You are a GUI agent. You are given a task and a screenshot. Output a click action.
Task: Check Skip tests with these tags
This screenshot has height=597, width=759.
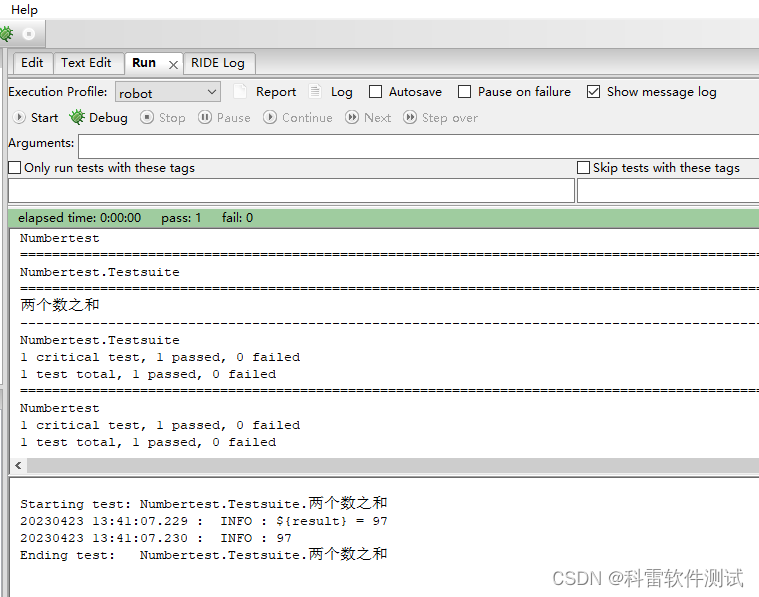[584, 168]
